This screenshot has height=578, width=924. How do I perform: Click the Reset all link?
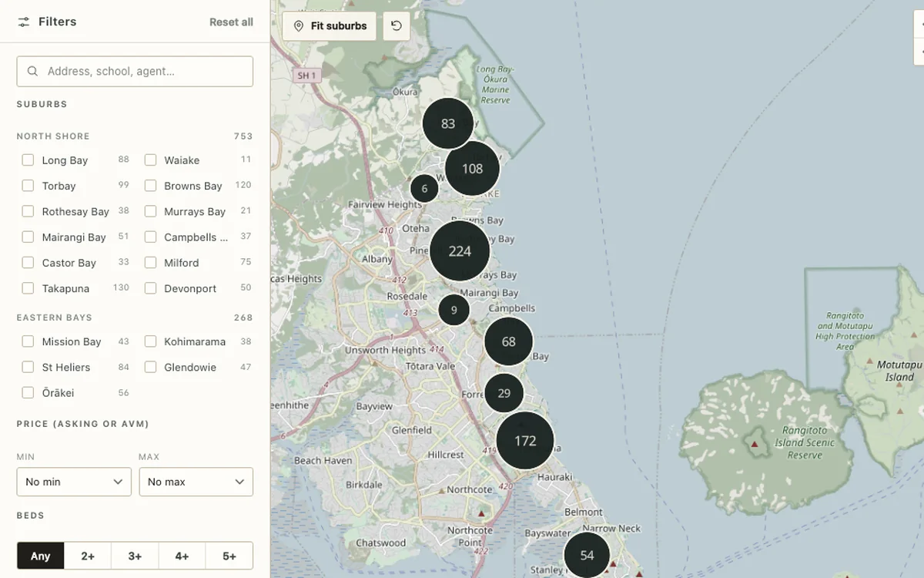point(231,22)
